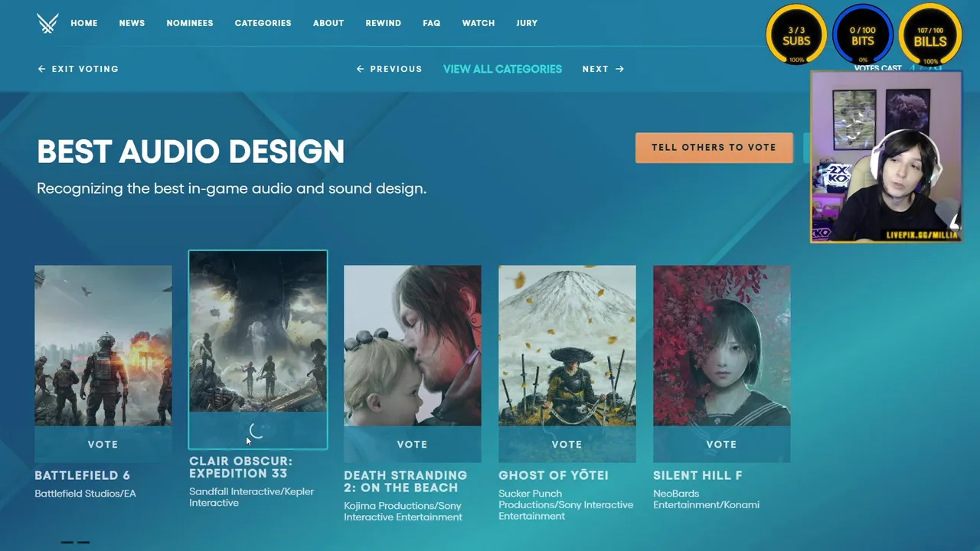Click the BITS 0/100 goal circle

863,35
